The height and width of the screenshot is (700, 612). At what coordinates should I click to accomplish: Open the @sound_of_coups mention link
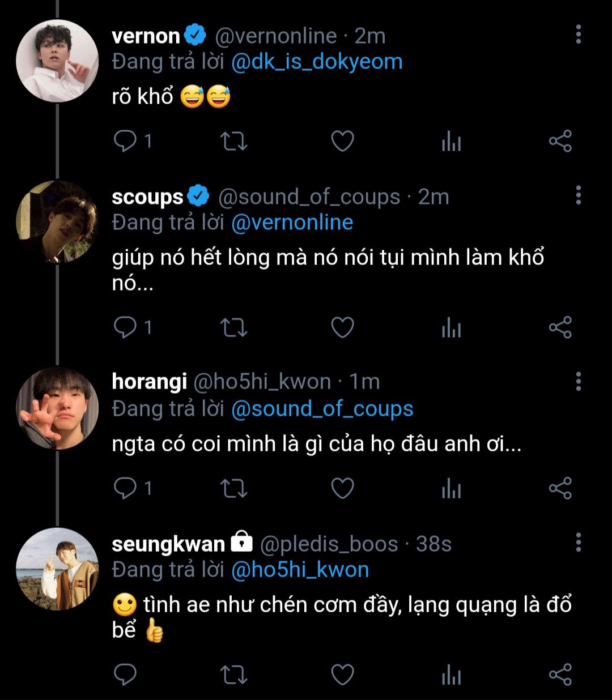tap(322, 409)
